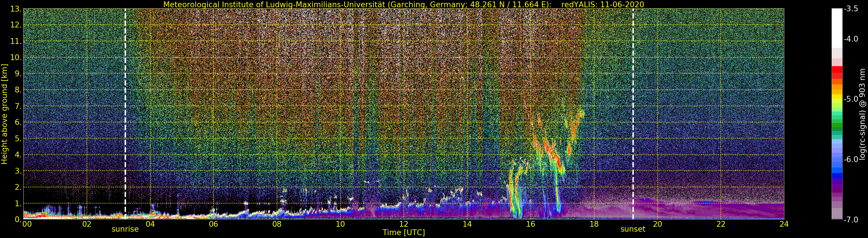Click the '10' time axis tick label
The height and width of the screenshot is (238, 868).
pyautogui.click(x=340, y=224)
